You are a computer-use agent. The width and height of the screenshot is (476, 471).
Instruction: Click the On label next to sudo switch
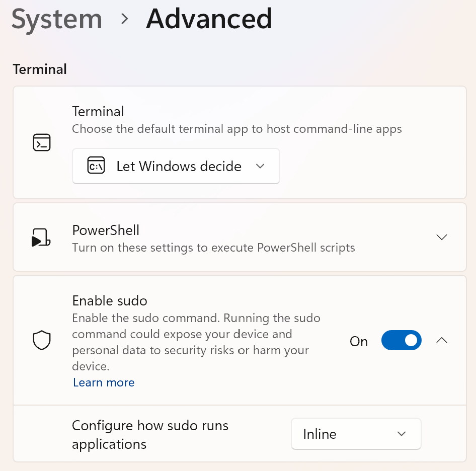359,341
